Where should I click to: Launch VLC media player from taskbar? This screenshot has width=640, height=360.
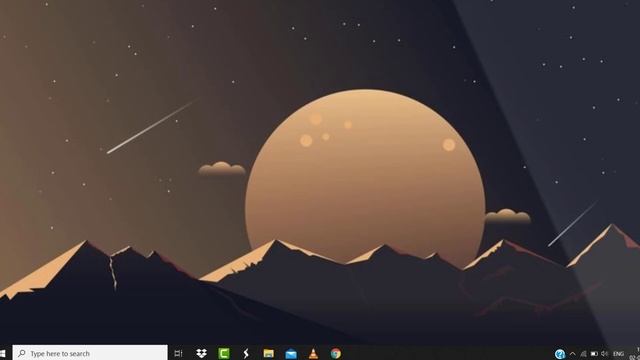pos(313,353)
